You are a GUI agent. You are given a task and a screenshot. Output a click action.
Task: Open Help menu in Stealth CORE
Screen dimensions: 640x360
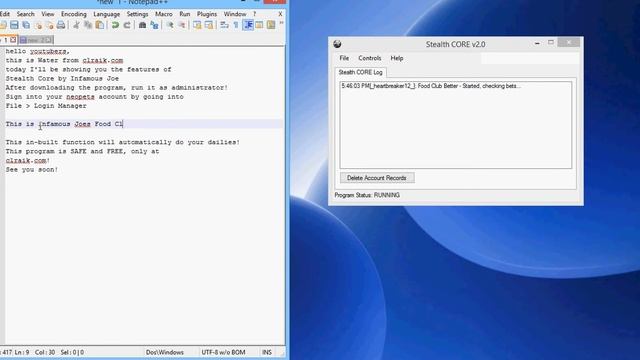coord(397,58)
